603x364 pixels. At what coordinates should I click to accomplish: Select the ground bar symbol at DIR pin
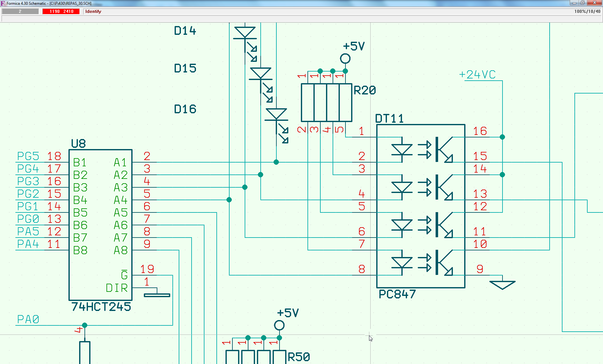pos(157,295)
